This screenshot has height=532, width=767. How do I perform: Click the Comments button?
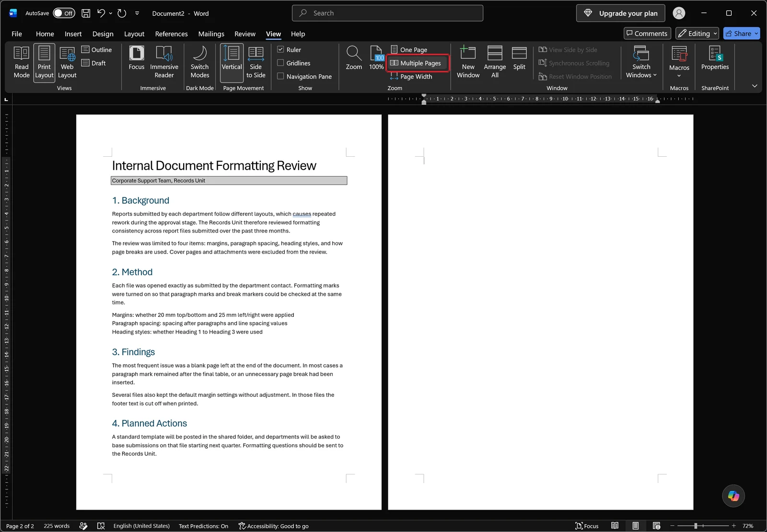[647, 34]
